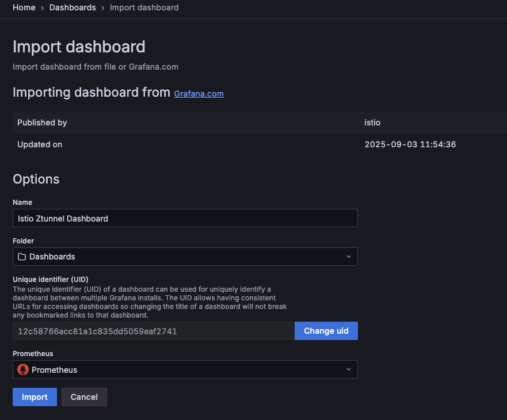Expand the Folder dropdown chevron
The width and height of the screenshot is (507, 420).
click(348, 257)
